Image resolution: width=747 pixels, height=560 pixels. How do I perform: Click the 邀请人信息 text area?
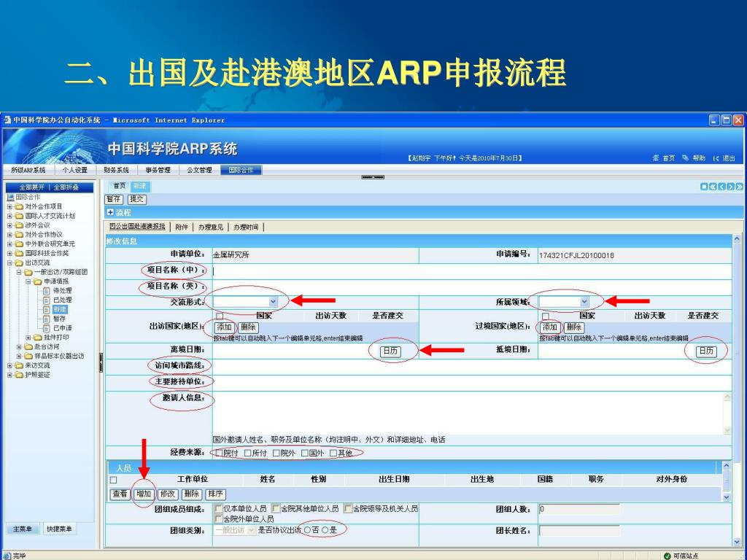(468, 413)
